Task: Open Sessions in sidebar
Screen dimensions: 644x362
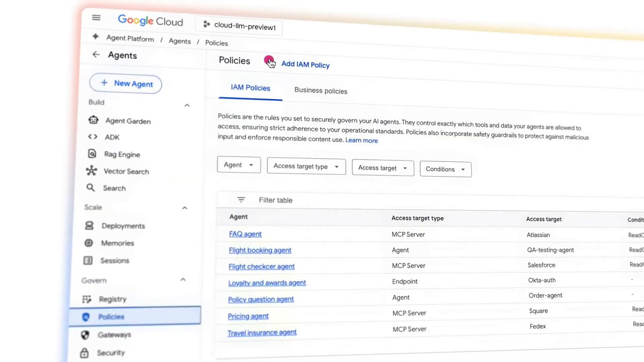Action: click(x=114, y=261)
